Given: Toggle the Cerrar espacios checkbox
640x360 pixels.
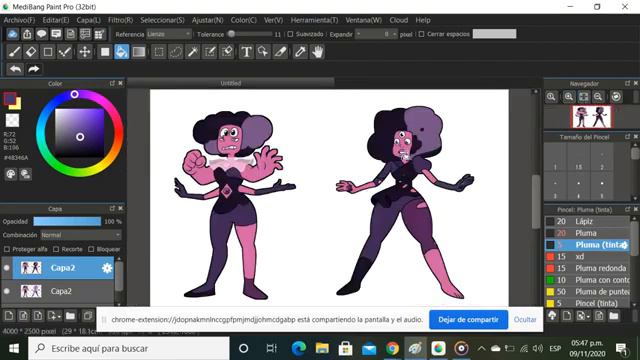Looking at the screenshot, I should click(x=422, y=34).
